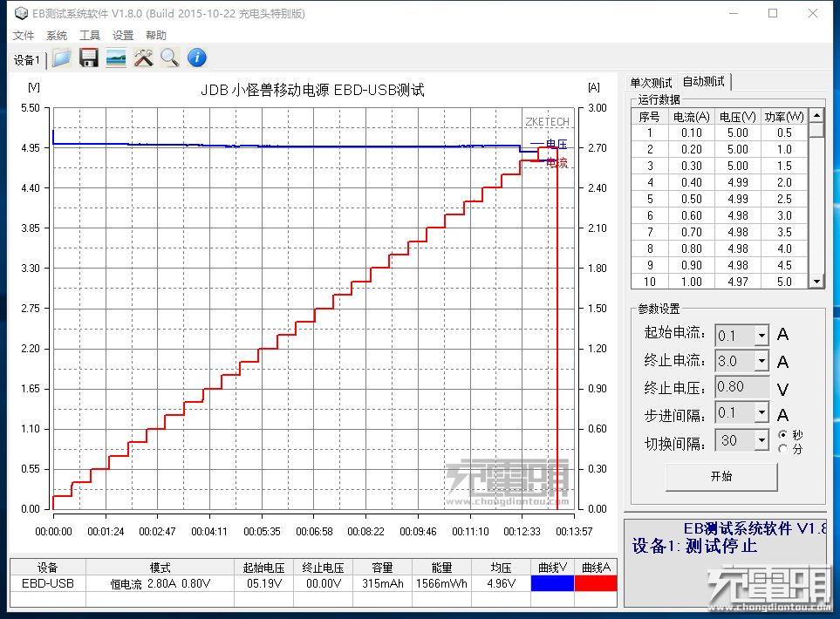Screen dimensions: 840x619
Task: Click the 开始 button
Action: [x=721, y=476]
